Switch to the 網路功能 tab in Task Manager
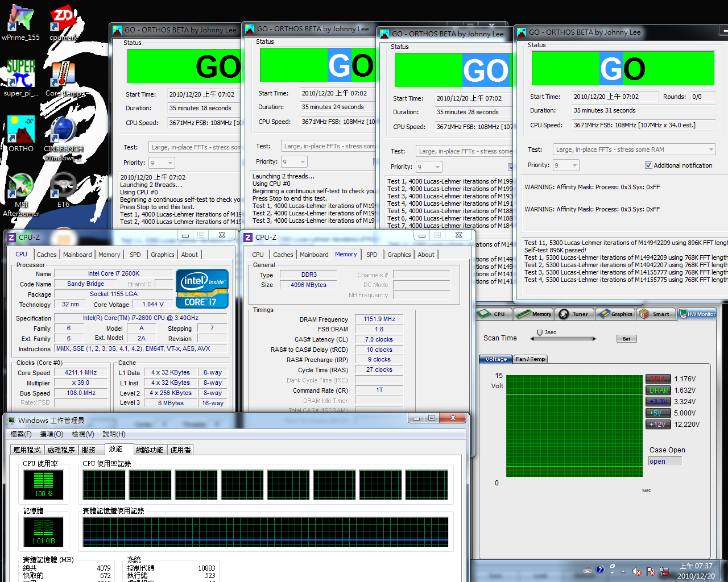The height and width of the screenshot is (582, 728). tap(150, 450)
